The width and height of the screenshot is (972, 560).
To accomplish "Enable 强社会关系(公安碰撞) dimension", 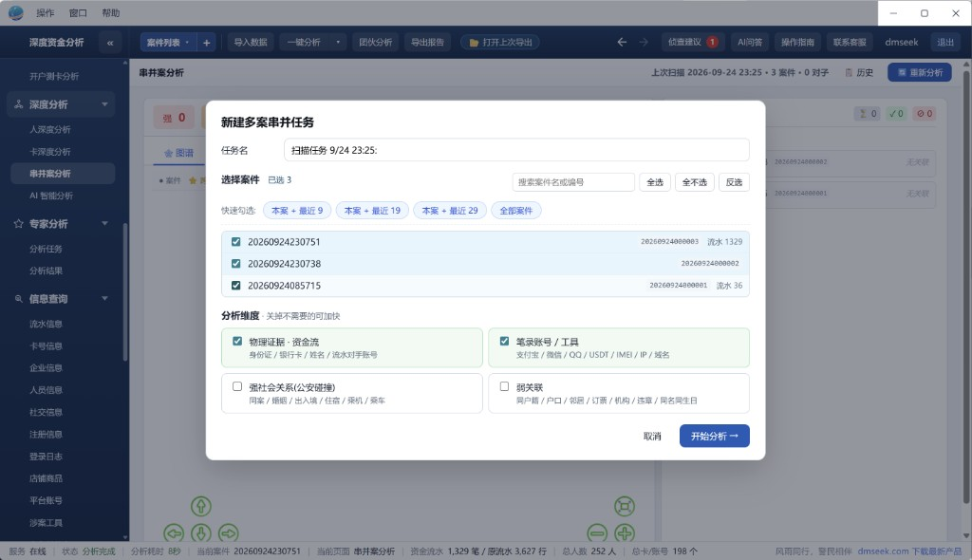I will pos(236,386).
